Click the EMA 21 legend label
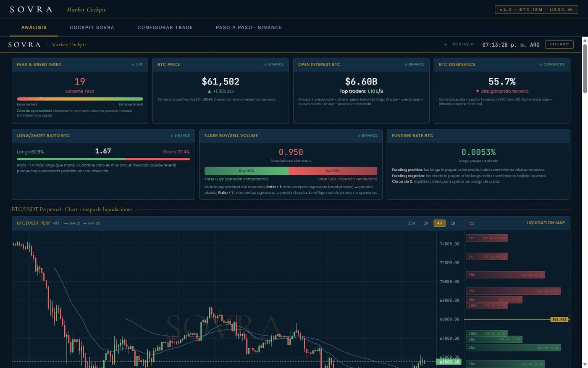Viewport: 588px width, 368px height. (x=72, y=223)
